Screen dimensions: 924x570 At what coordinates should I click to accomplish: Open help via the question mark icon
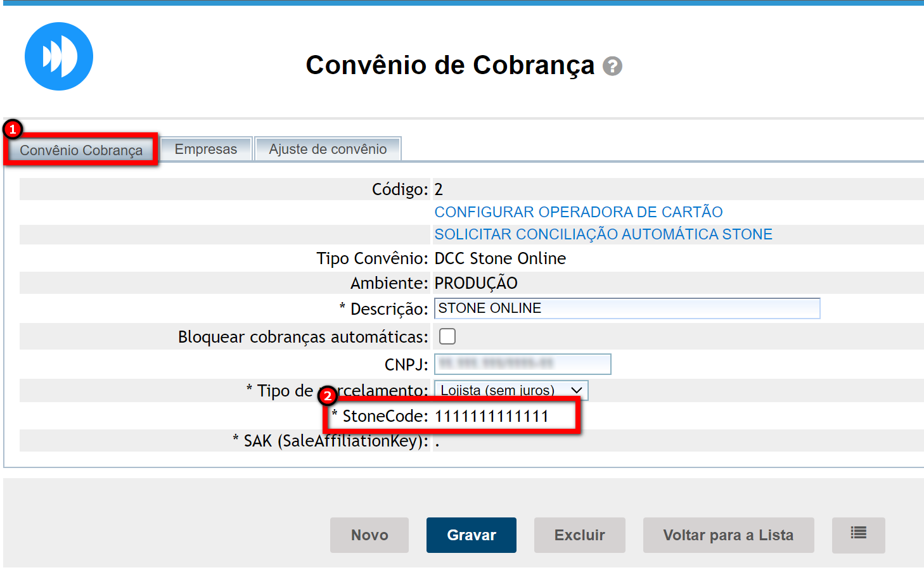click(612, 66)
